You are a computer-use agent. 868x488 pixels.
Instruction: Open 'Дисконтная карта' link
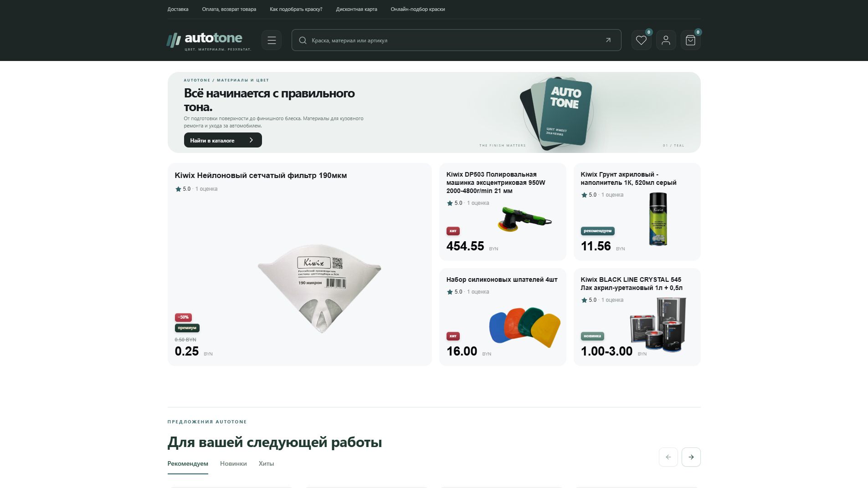[x=356, y=9]
